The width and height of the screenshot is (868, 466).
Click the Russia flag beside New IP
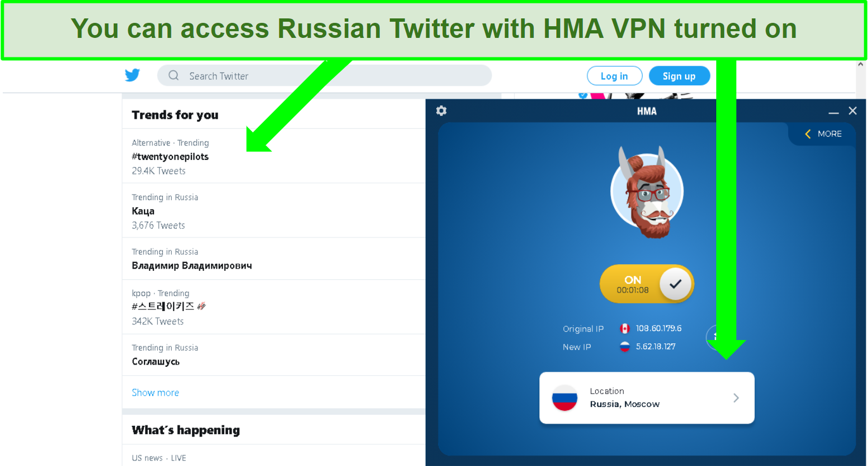(625, 347)
